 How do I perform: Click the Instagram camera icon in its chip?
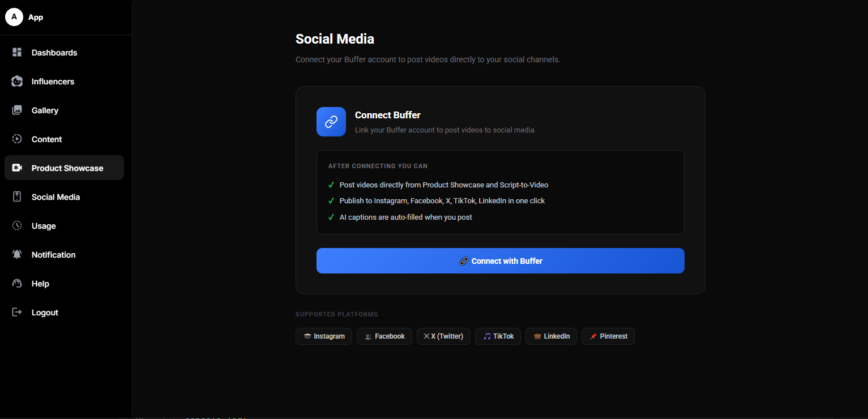(x=307, y=336)
